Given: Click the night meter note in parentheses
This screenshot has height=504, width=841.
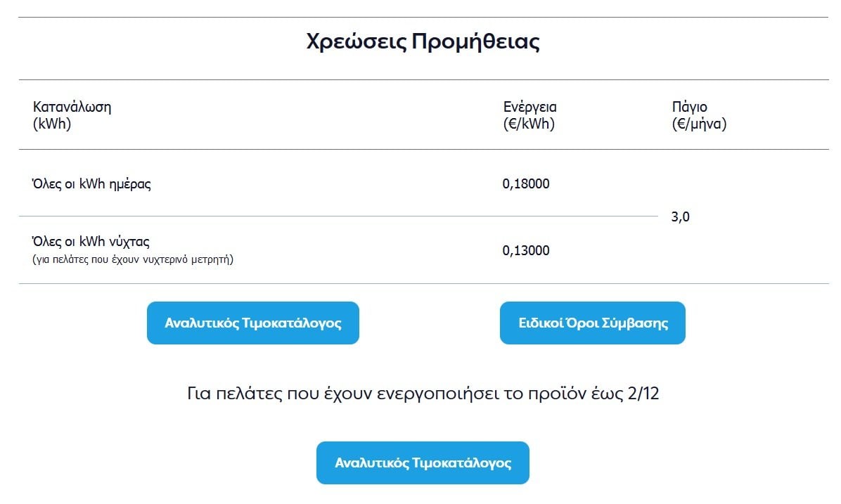Looking at the screenshot, I should 133,259.
